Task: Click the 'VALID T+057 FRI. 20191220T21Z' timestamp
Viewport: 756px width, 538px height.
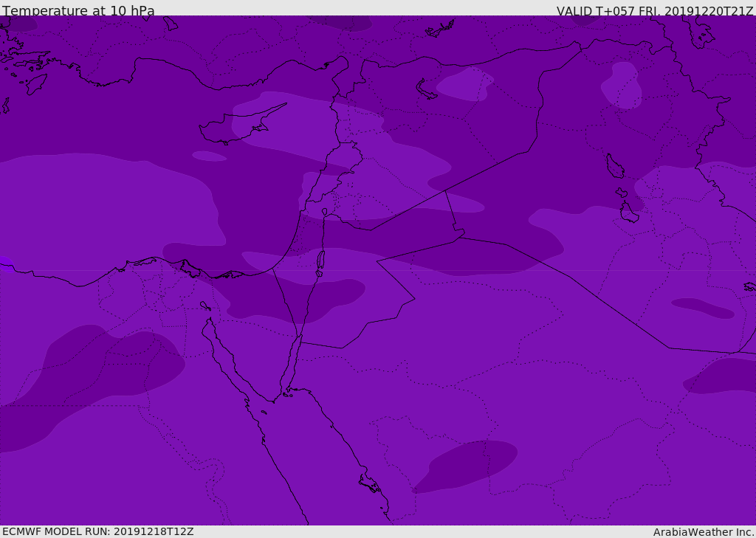Action: tap(655, 11)
